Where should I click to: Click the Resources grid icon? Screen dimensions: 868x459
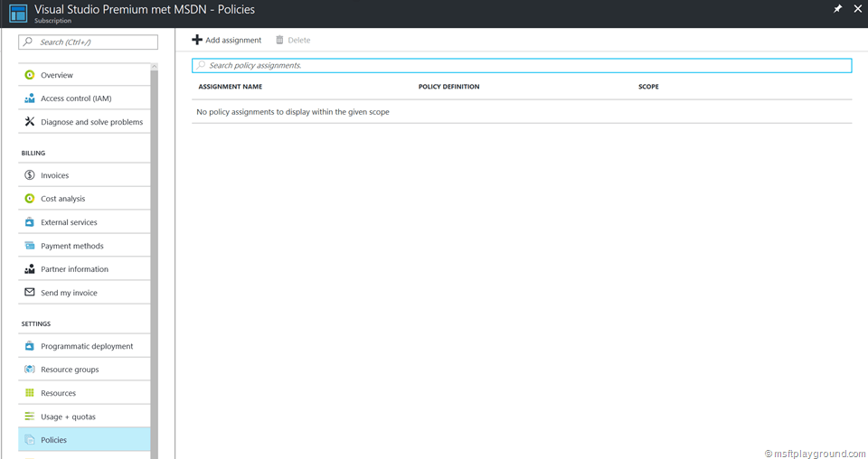[x=29, y=393]
